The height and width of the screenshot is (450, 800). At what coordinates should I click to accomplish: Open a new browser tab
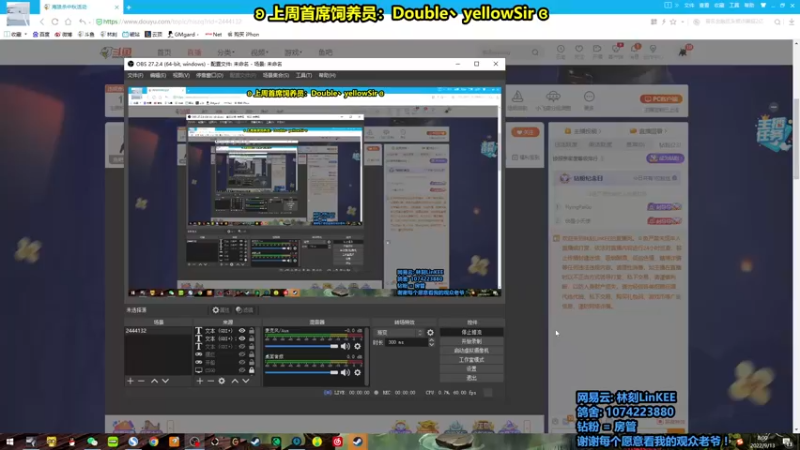[x=129, y=7]
